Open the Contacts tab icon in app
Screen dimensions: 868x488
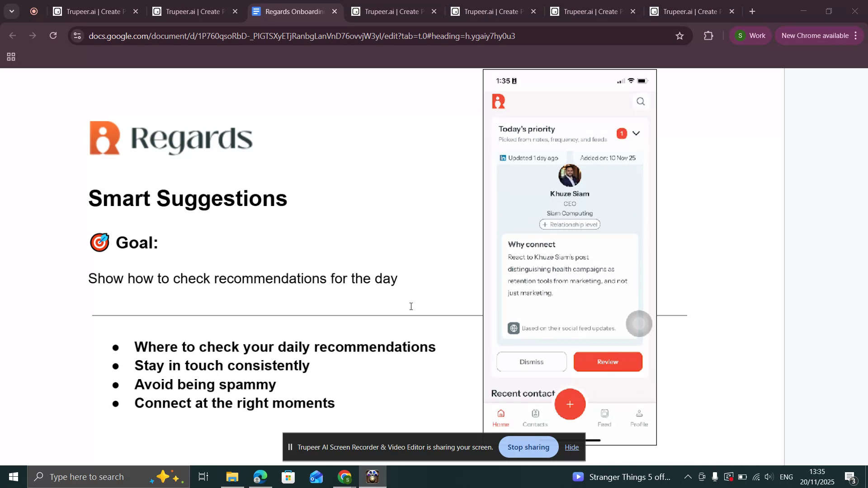click(x=535, y=414)
